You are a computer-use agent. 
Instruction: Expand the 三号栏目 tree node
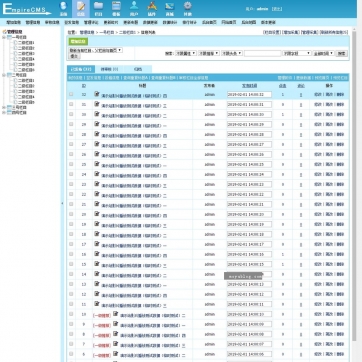(4, 107)
